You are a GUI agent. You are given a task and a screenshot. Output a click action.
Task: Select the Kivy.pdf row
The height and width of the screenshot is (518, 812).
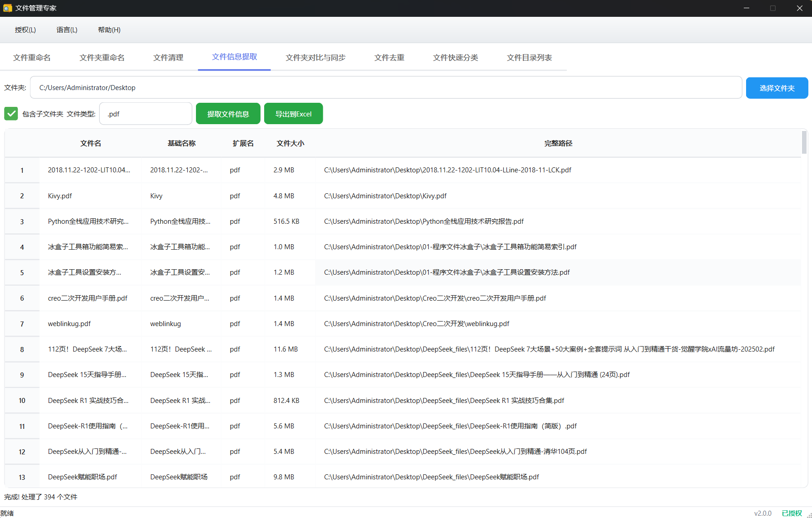click(x=60, y=196)
